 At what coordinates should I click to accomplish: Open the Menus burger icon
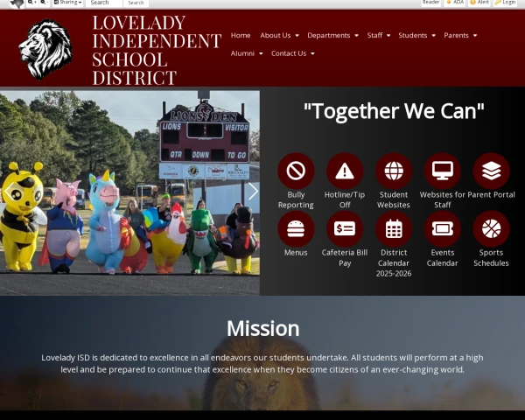(x=296, y=228)
